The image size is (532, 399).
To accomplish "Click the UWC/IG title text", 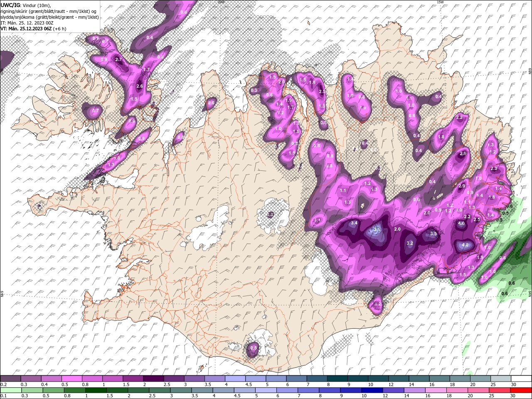I will coord(10,5).
